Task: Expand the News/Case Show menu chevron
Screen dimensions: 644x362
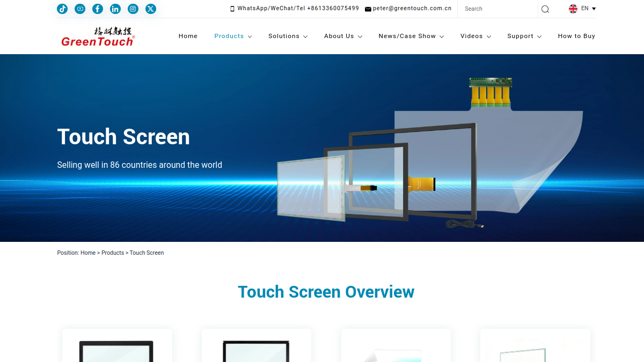Action: (x=442, y=36)
